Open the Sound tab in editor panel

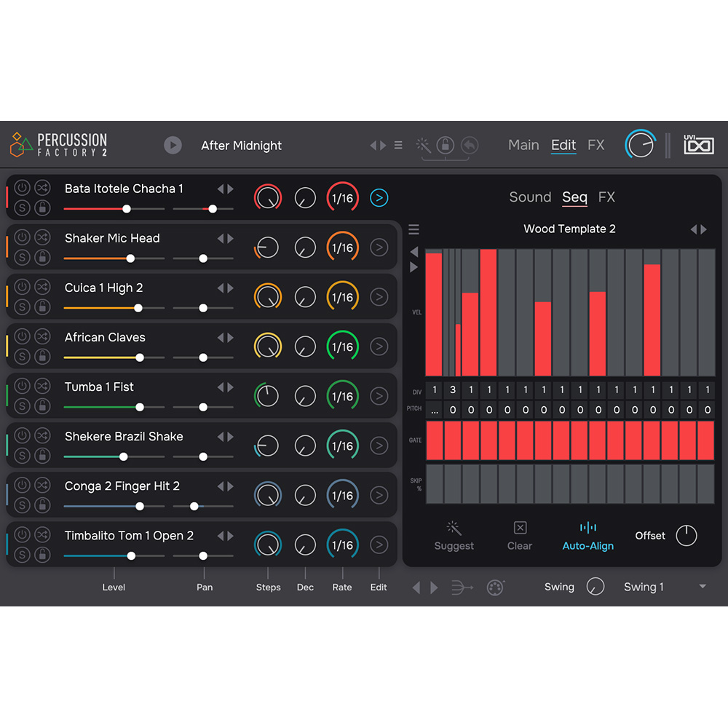[530, 197]
